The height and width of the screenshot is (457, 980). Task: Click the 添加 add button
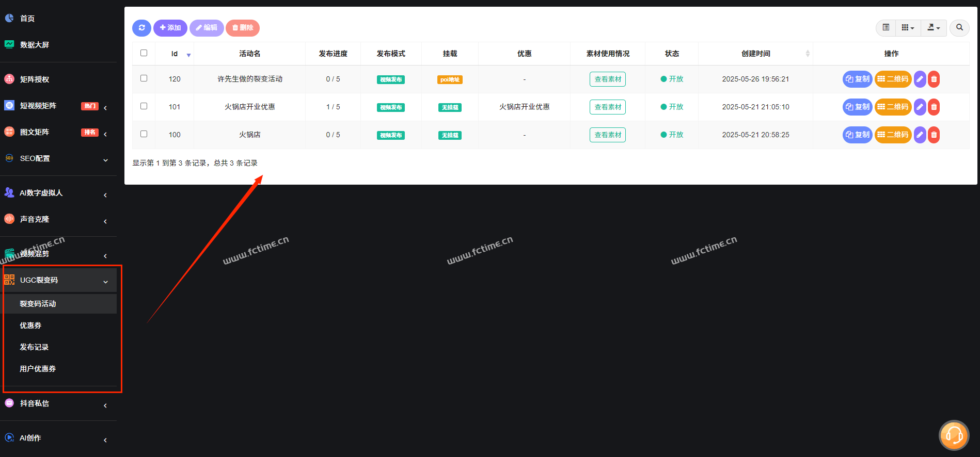170,28
